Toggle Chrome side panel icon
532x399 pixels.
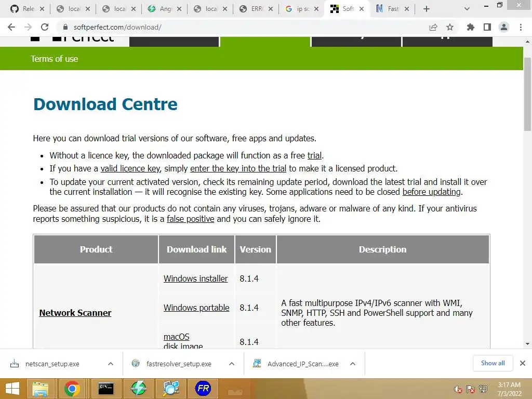tap(487, 27)
